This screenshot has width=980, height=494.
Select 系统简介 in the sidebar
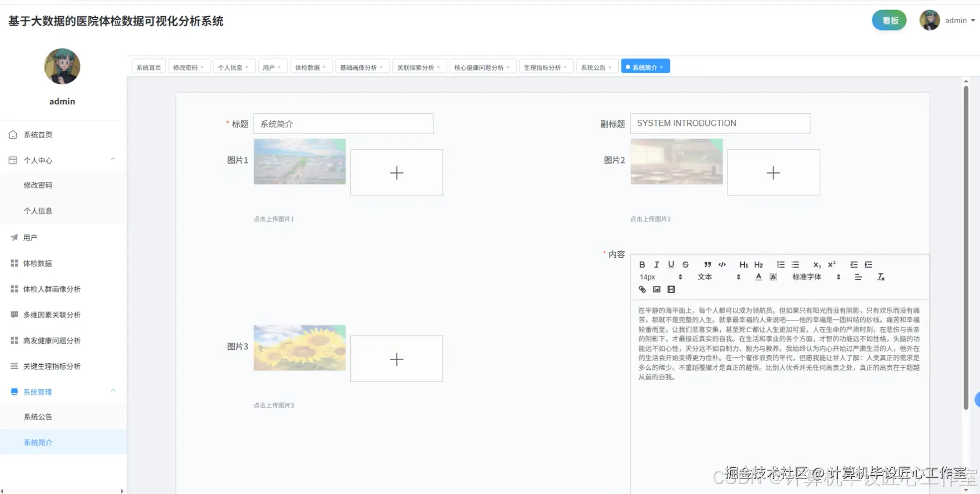pyautogui.click(x=63, y=442)
